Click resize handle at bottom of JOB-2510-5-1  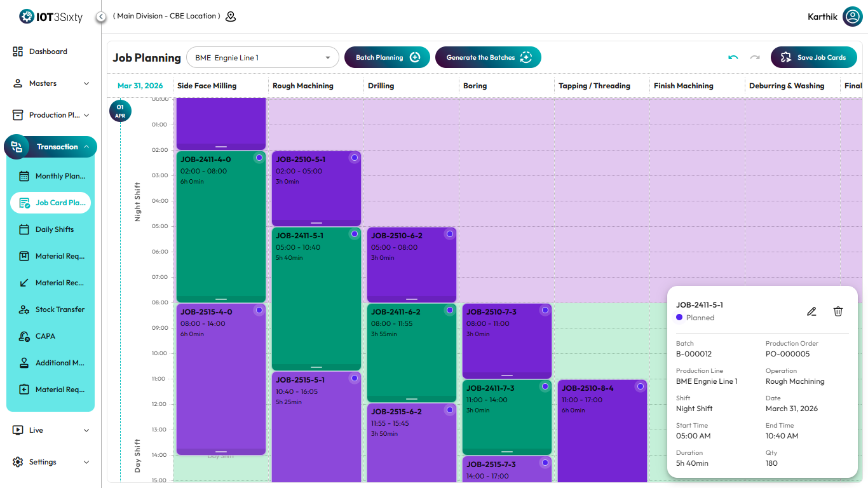[x=316, y=223]
